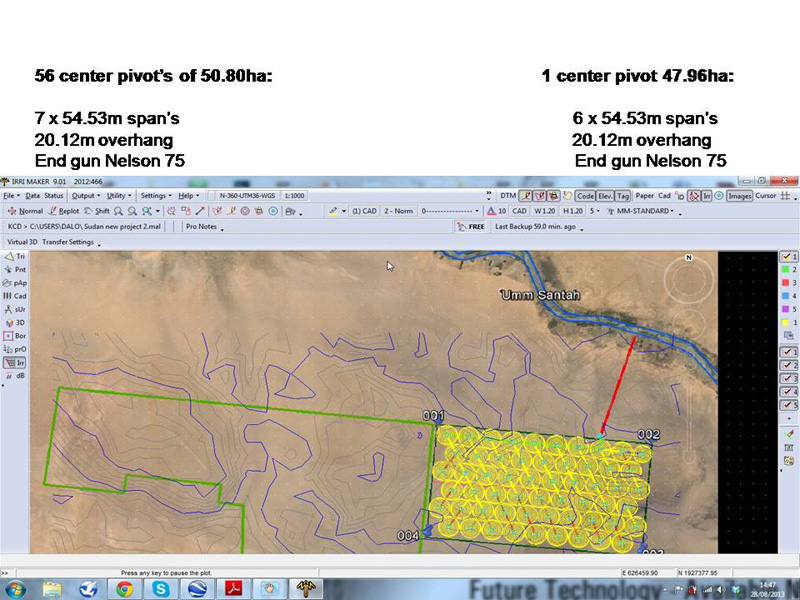Toggle the Images display button
800x600 pixels.
pyautogui.click(x=739, y=196)
